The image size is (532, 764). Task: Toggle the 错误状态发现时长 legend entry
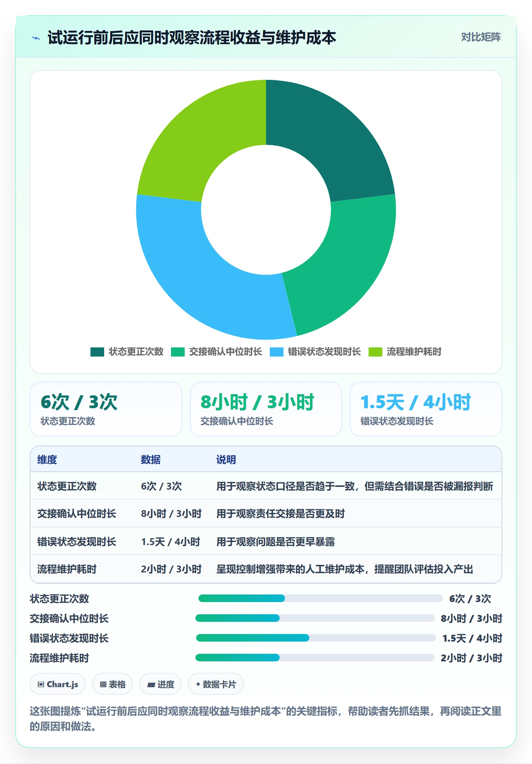point(315,352)
